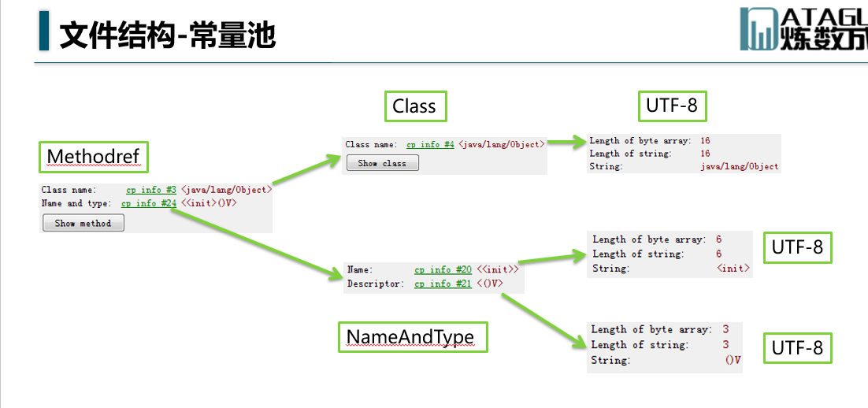Screen dimensions: 868x408
Task: Open the cp_info #3 class name link
Action: click(x=151, y=190)
